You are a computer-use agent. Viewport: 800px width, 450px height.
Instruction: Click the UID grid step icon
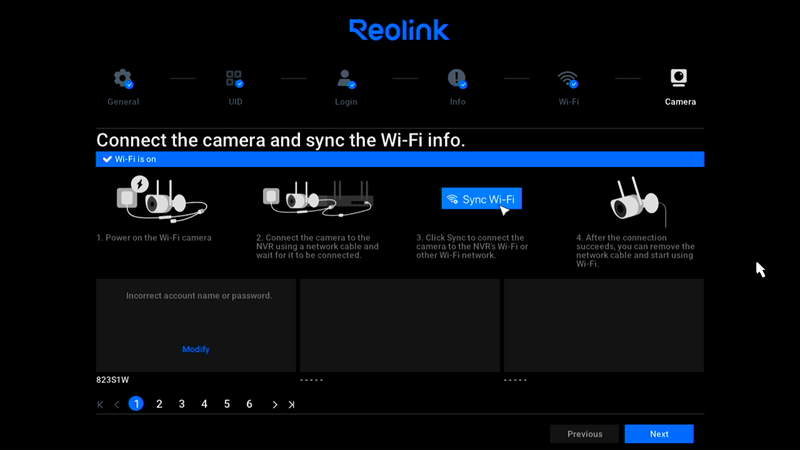coord(235,79)
